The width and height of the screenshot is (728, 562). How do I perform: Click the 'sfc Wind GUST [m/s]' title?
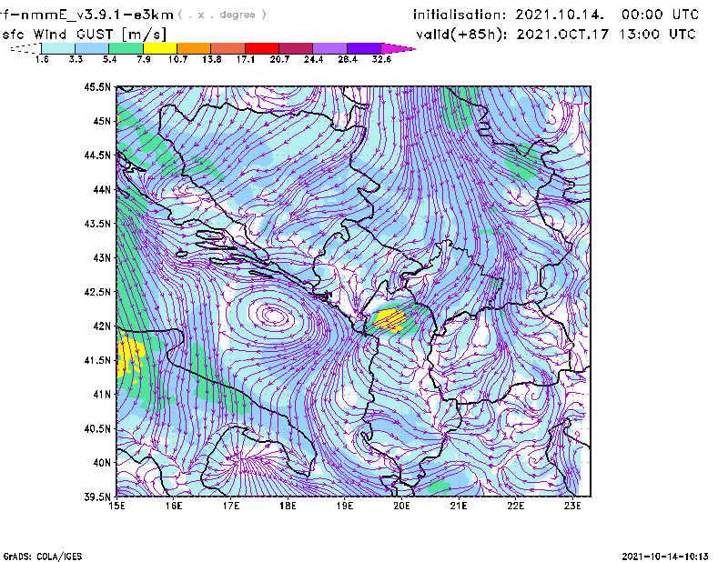[84, 35]
